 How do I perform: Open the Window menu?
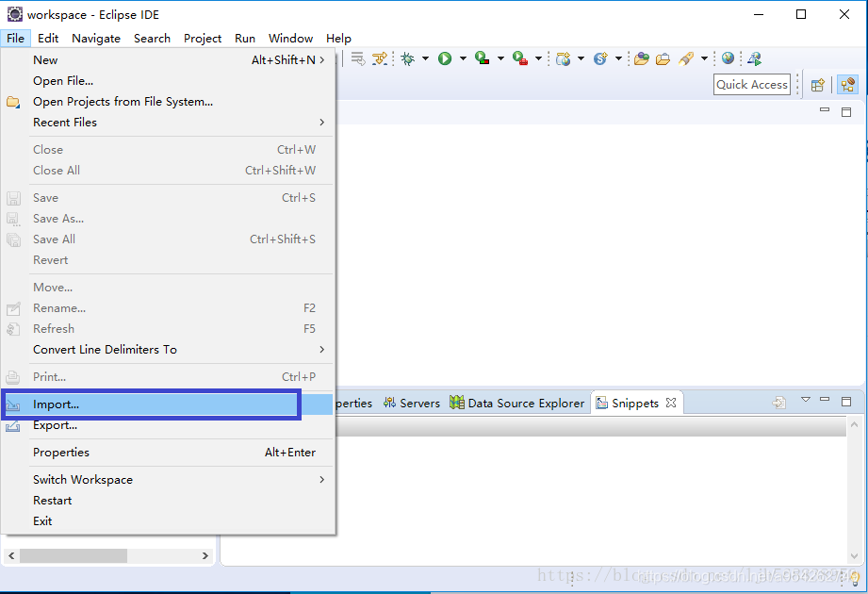pos(290,39)
